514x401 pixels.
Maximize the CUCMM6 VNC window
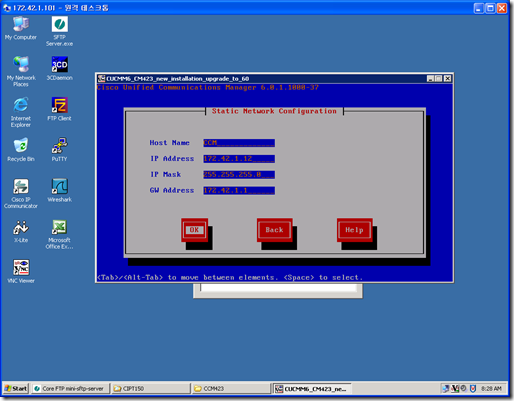439,79
